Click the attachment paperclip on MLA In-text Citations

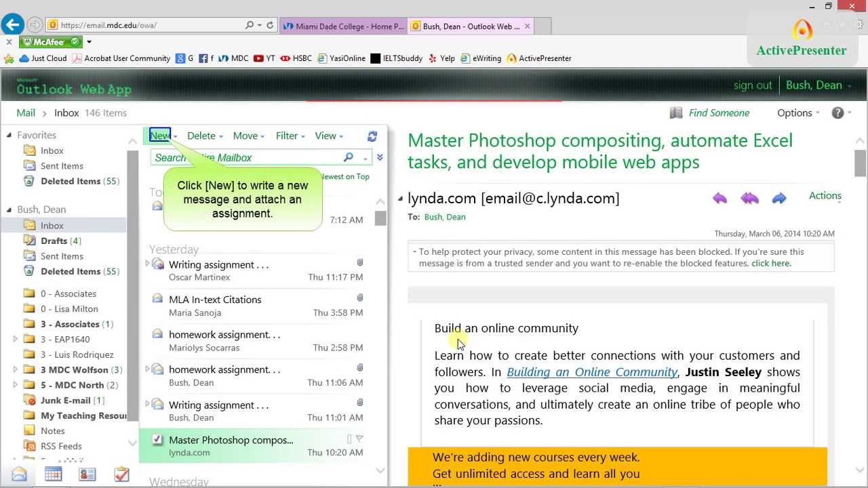(x=360, y=298)
